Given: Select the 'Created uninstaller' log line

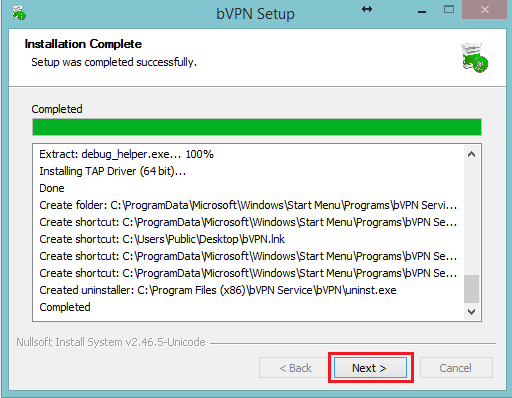Looking at the screenshot, I should click(218, 290).
